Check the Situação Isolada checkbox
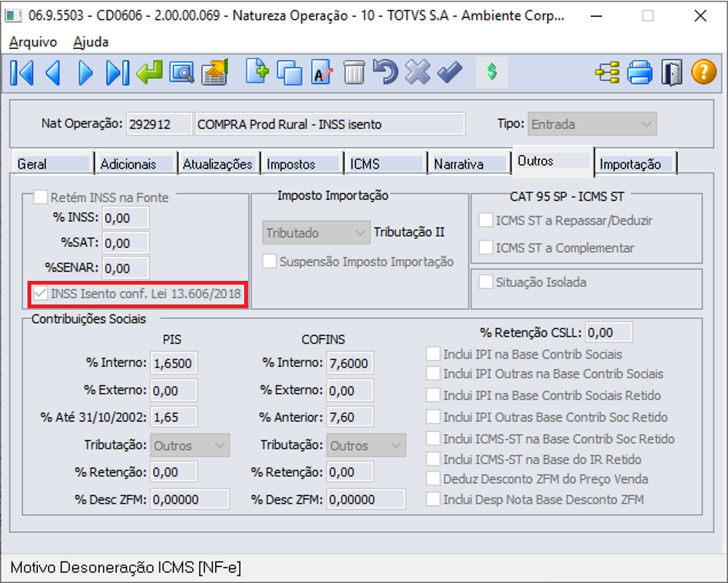Image resolution: width=728 pixels, height=583 pixels. pyautogui.click(x=485, y=282)
